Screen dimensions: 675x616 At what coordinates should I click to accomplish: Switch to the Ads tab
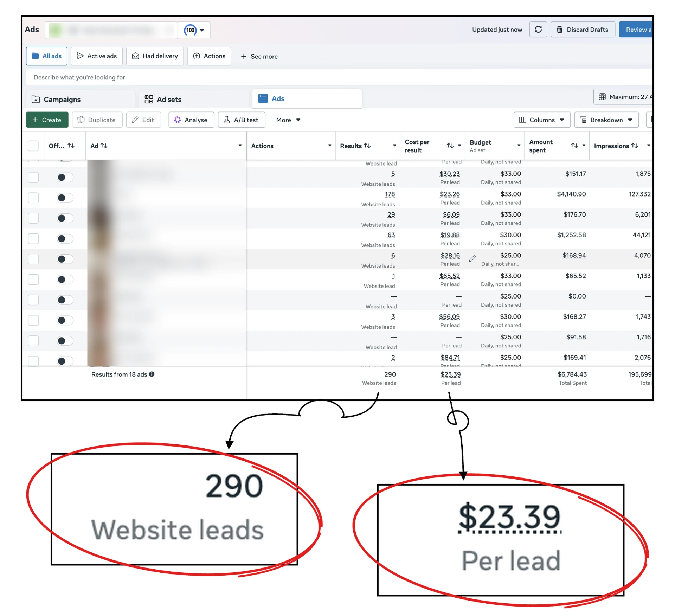click(307, 98)
